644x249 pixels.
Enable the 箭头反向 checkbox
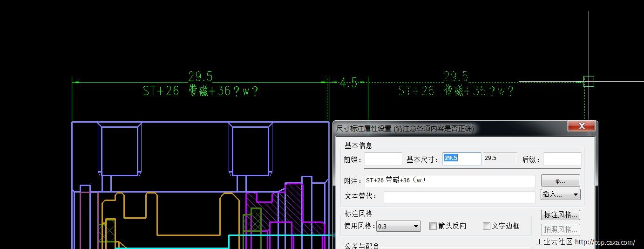point(433,226)
